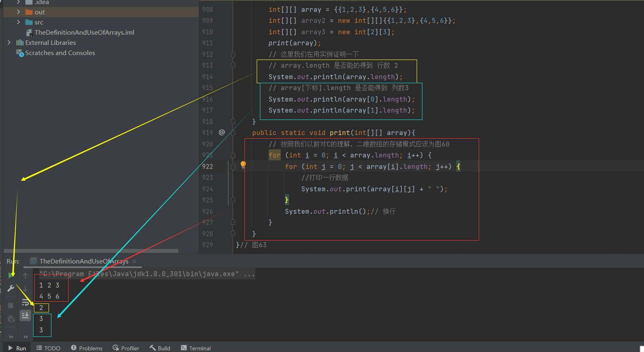The image size is (644, 352).
Task: Rerun the program with green play icon
Action: coord(11,275)
